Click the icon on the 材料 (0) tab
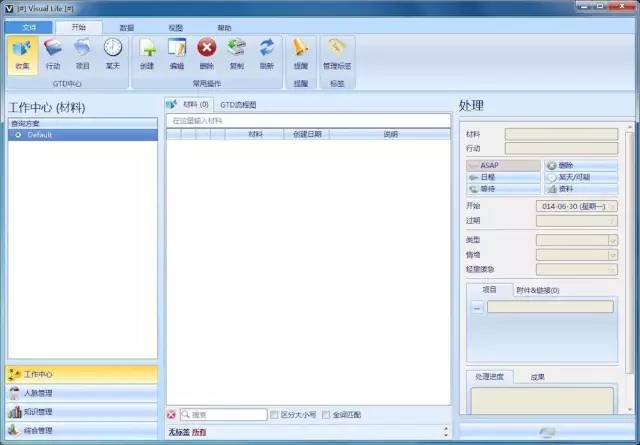 [172, 105]
